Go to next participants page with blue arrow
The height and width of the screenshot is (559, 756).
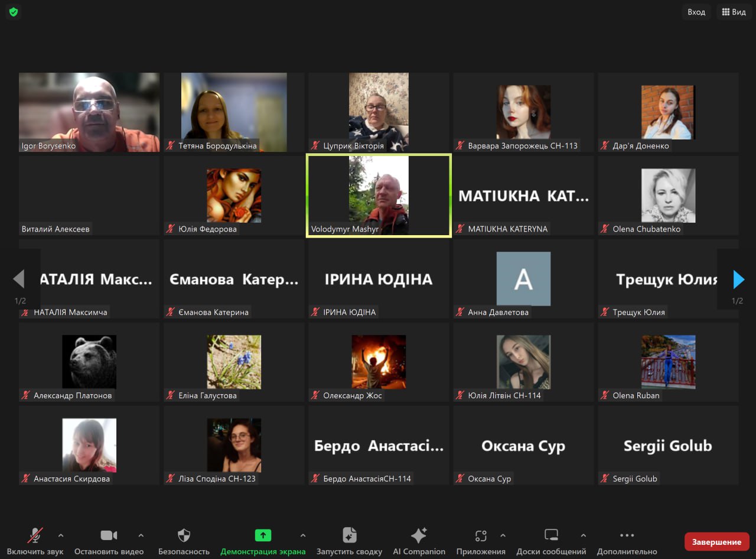[x=738, y=279]
